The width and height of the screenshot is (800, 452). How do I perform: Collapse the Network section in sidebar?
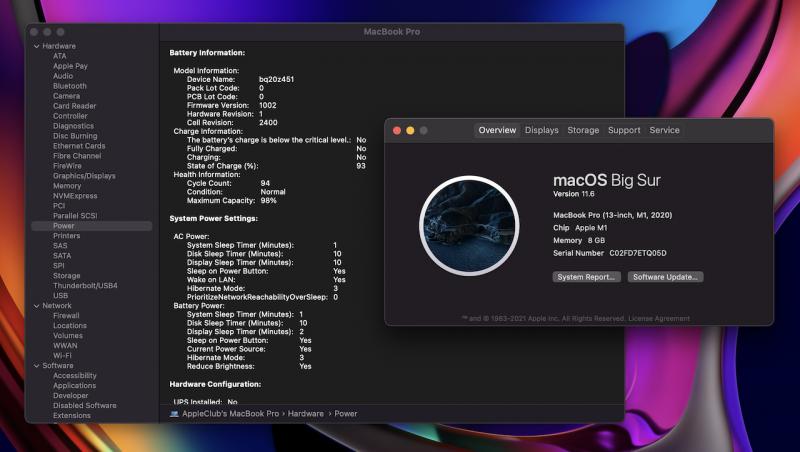click(37, 306)
